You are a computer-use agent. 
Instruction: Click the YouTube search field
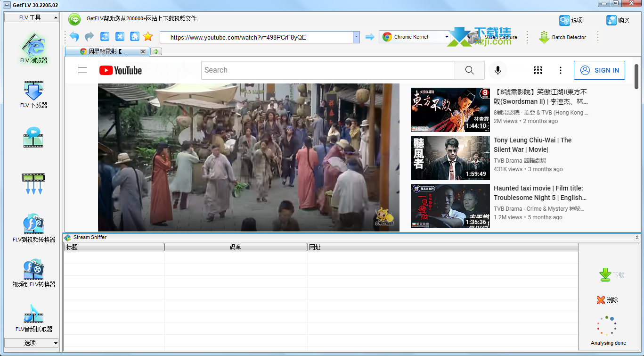(x=328, y=70)
